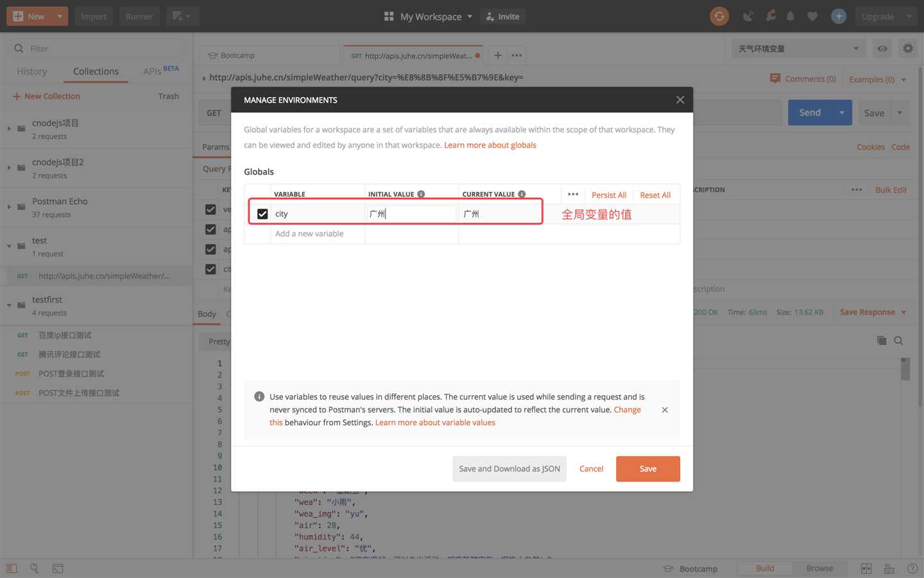The width and height of the screenshot is (924, 578).
Task: Open environment quick look eye icon
Action: pyautogui.click(x=883, y=48)
